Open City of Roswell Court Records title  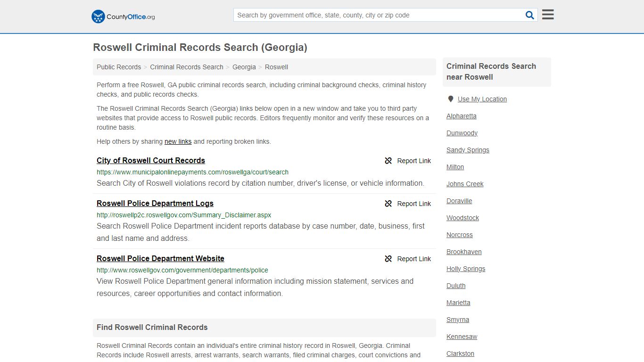pyautogui.click(x=151, y=160)
